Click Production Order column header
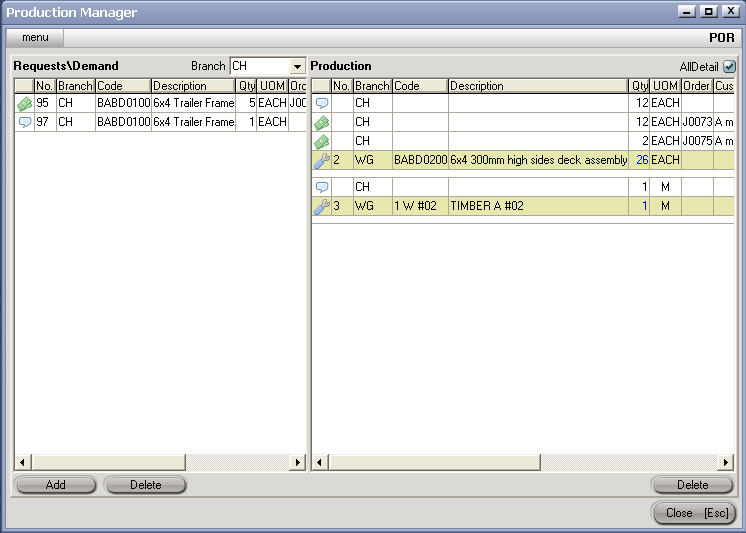The width and height of the screenshot is (746, 533). coord(697,86)
